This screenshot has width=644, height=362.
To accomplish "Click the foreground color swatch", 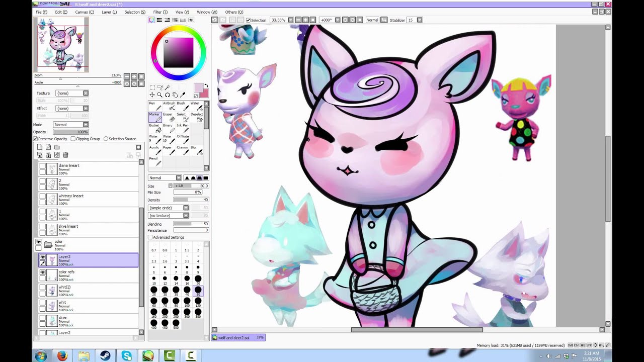I will (x=198, y=87).
